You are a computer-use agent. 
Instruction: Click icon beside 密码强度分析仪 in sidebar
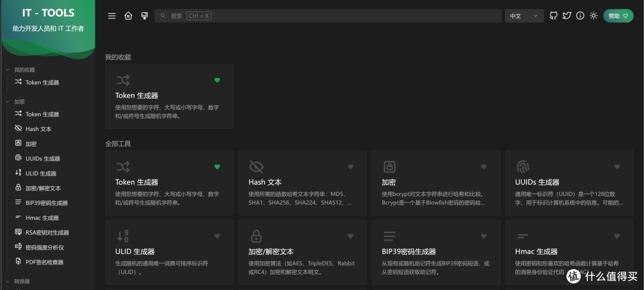click(18, 247)
